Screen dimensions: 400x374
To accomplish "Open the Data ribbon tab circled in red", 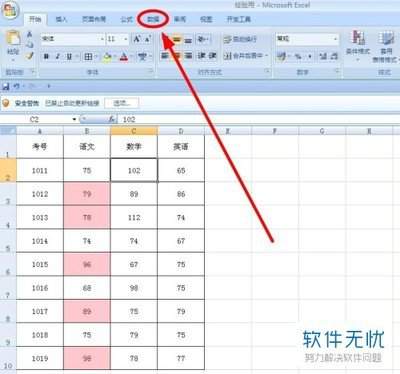I will [x=153, y=19].
